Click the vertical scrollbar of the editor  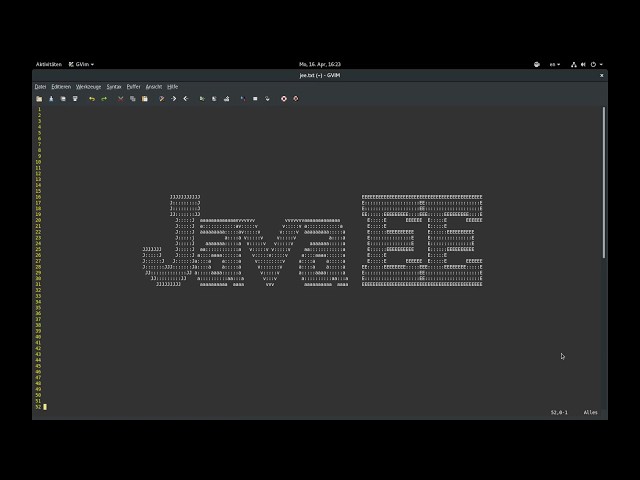(x=604, y=182)
